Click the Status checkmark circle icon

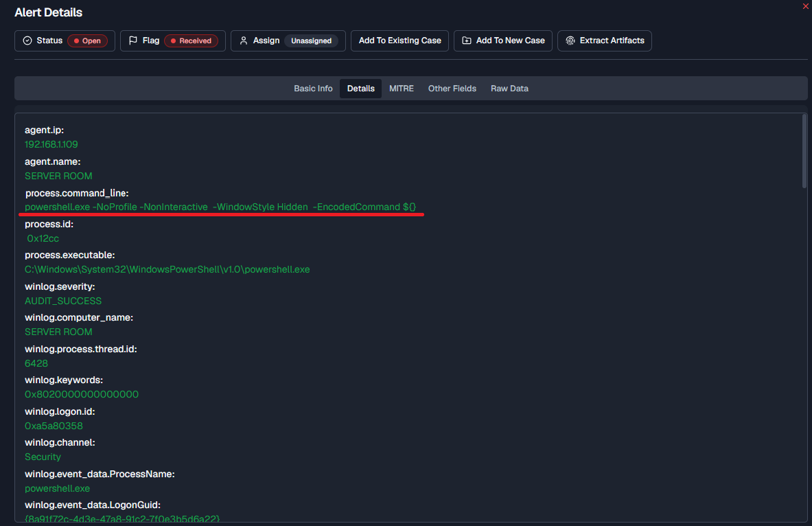[27, 41]
